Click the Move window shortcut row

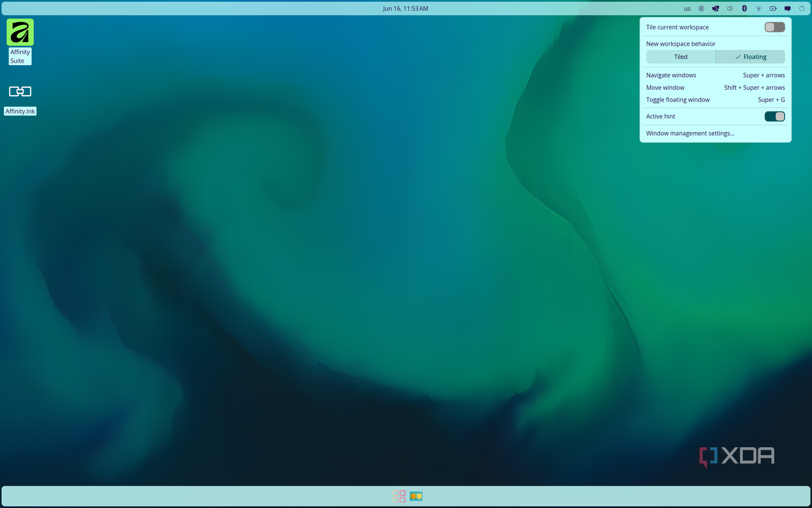point(715,87)
